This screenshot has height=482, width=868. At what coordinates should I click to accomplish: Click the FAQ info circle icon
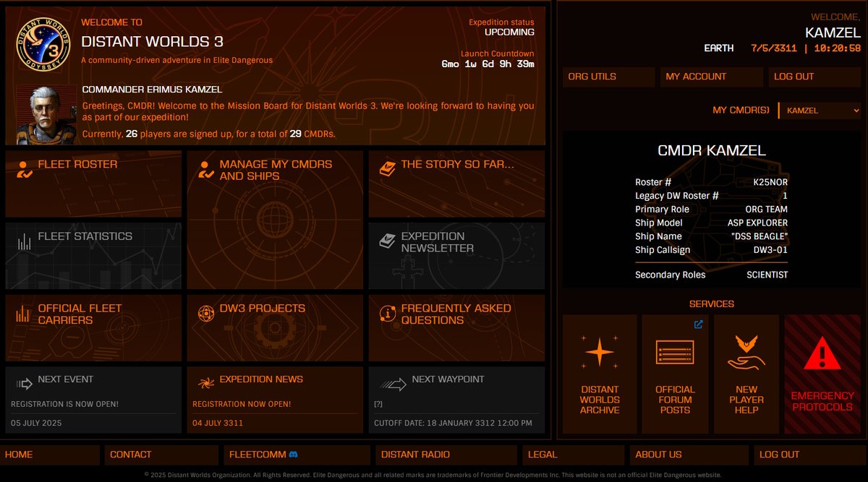[388, 314]
